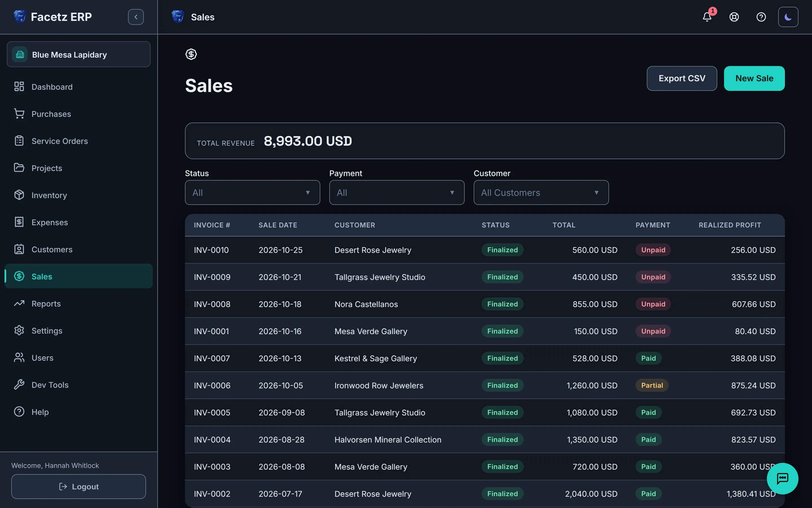
Task: Open invoice INV-0010 row
Action: pyautogui.click(x=484, y=250)
